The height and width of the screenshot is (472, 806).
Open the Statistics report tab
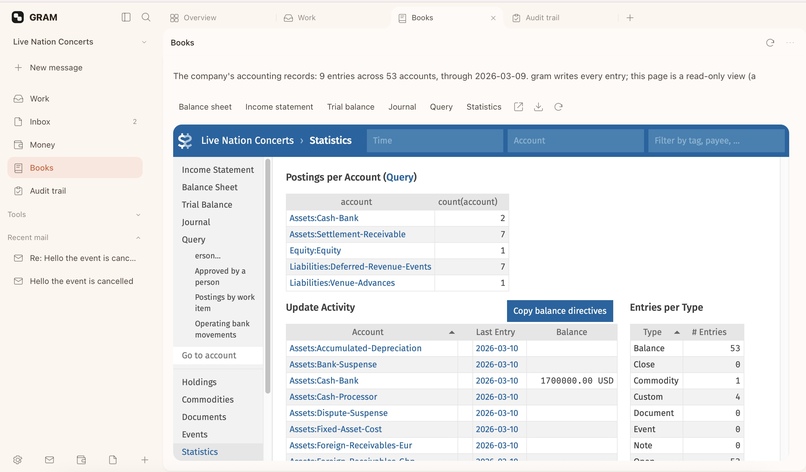tap(484, 107)
